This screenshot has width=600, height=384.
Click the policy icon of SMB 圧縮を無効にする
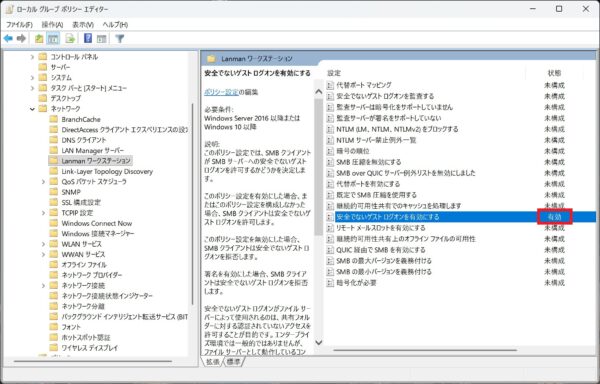tap(330, 162)
